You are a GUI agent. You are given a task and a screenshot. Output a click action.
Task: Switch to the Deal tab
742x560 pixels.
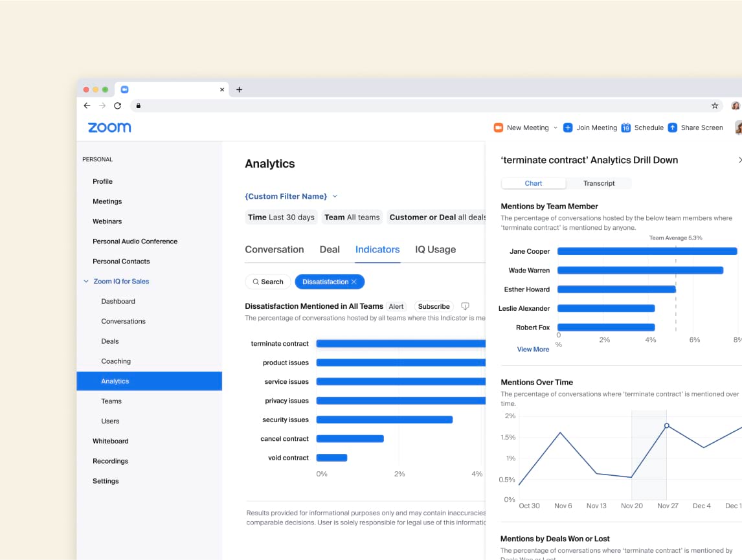(330, 249)
